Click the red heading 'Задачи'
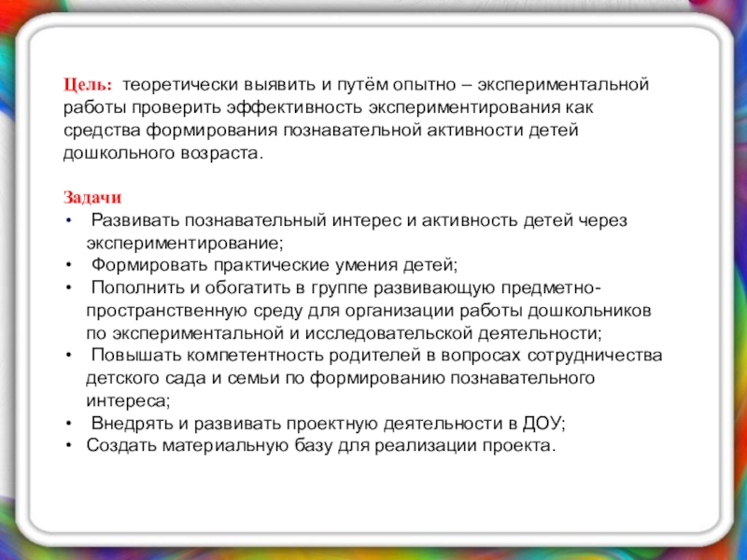 pos(92,198)
